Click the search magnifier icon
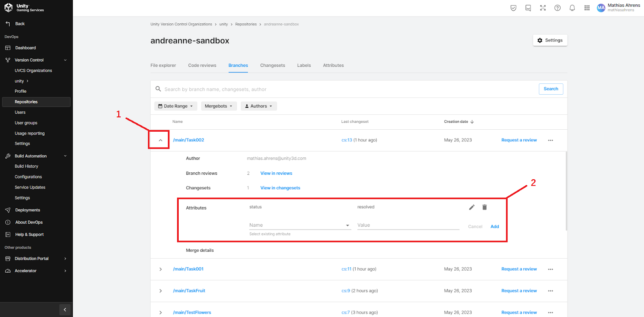The image size is (644, 317). pos(158,89)
